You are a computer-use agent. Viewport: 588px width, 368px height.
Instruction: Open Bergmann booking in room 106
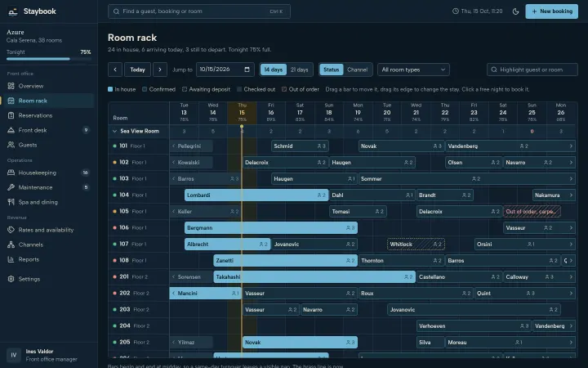coord(271,228)
